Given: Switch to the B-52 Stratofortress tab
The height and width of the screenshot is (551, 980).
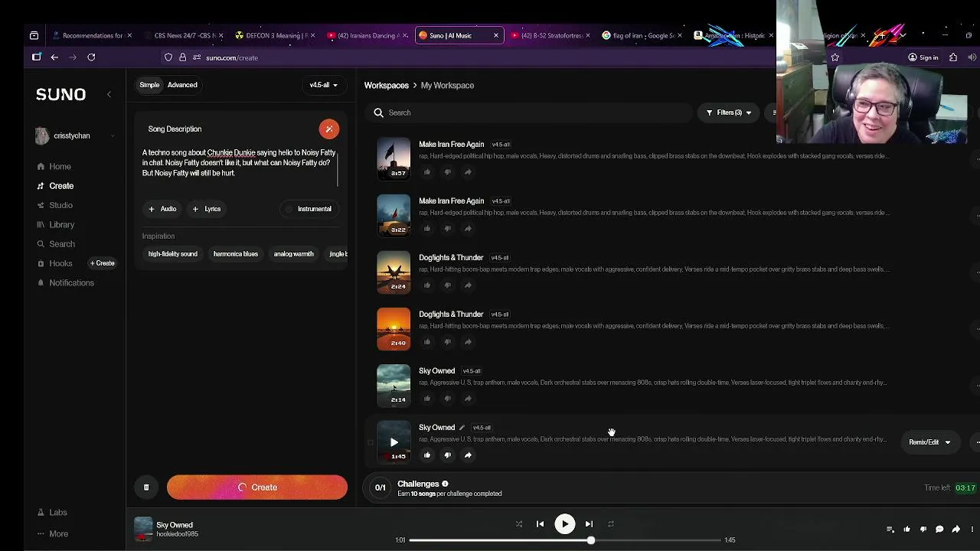Looking at the screenshot, I should tap(551, 36).
